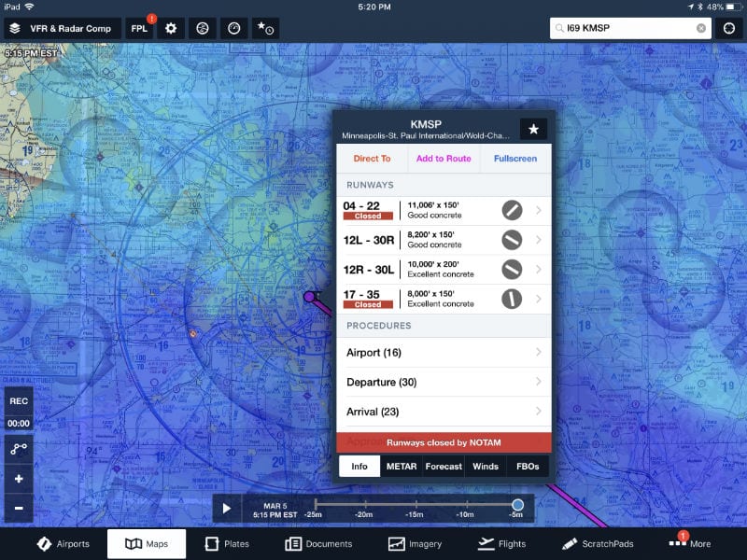Open the Documents tab
747x560 pixels.
(318, 544)
